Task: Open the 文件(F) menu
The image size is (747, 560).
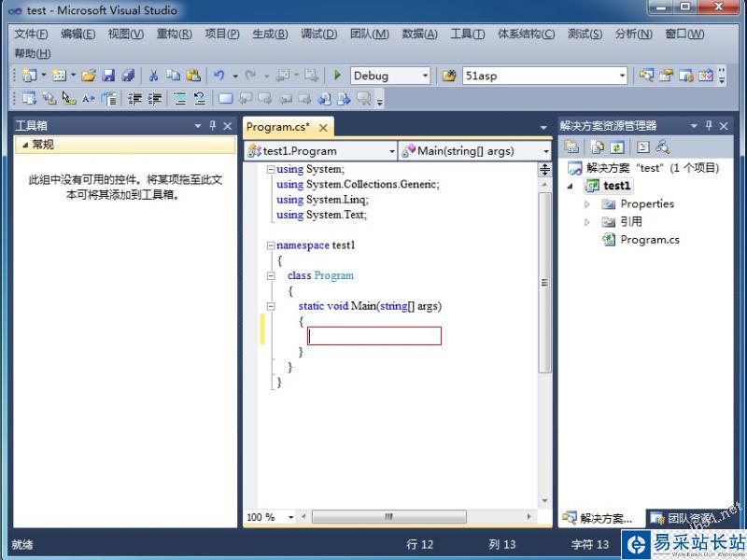Action: point(31,34)
